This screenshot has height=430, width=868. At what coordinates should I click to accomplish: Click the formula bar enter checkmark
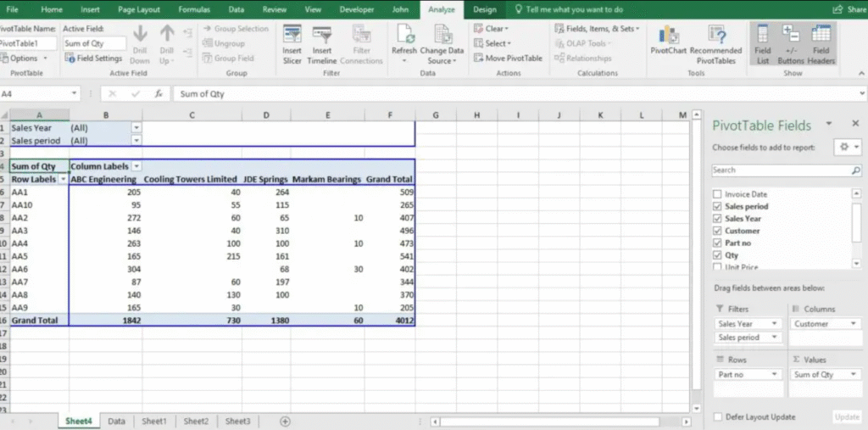click(x=136, y=94)
